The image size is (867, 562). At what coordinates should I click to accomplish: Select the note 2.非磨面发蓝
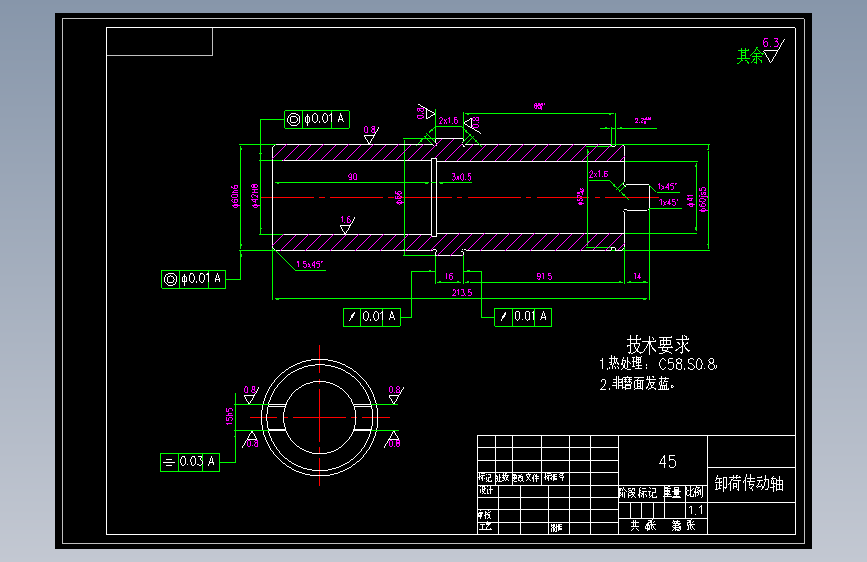coord(637,383)
